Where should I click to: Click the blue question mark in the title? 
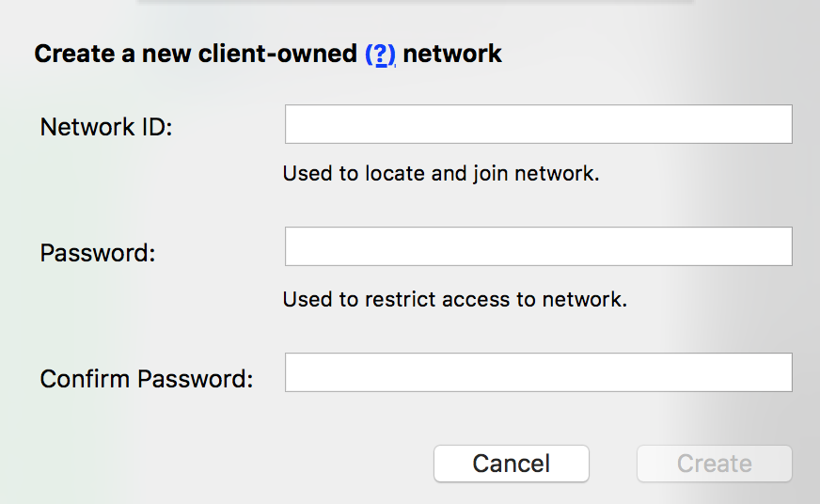tap(380, 55)
